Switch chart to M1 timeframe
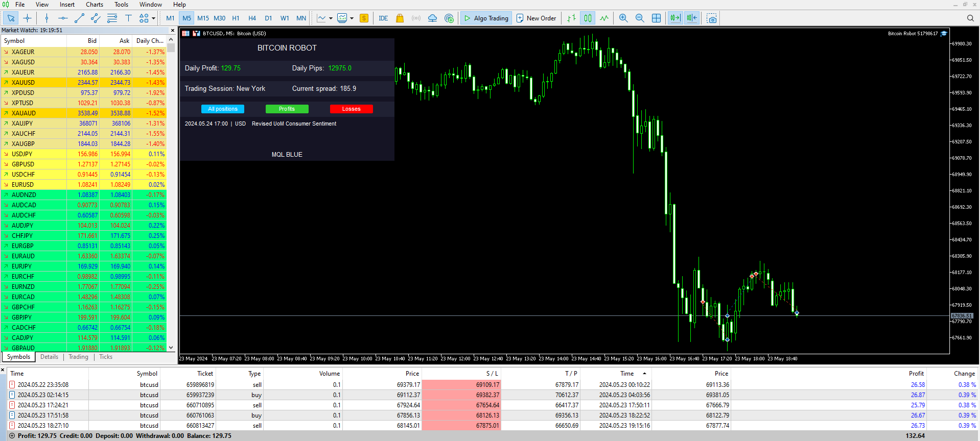 pos(170,18)
